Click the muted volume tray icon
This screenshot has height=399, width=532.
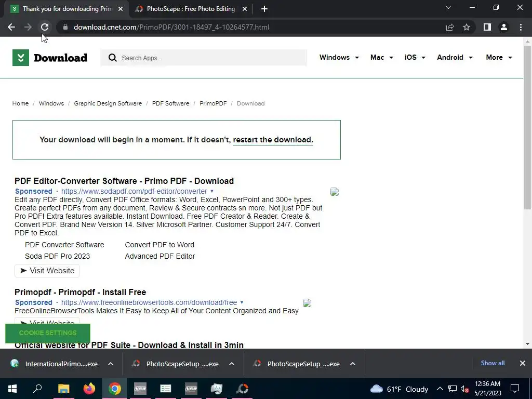[465, 389]
